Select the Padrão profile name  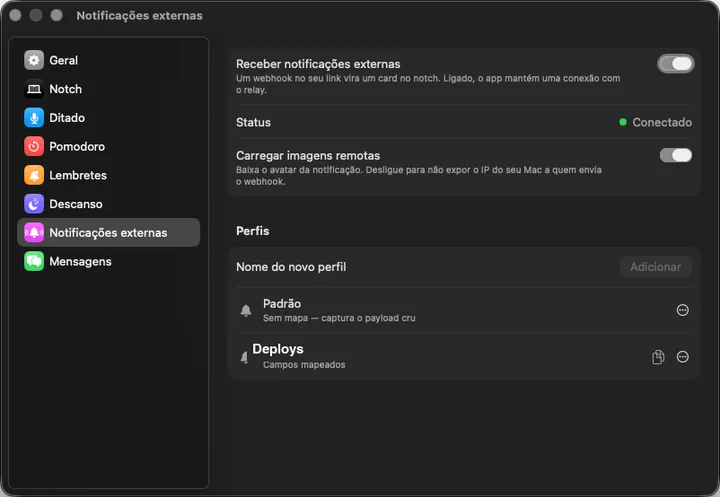pyautogui.click(x=282, y=304)
